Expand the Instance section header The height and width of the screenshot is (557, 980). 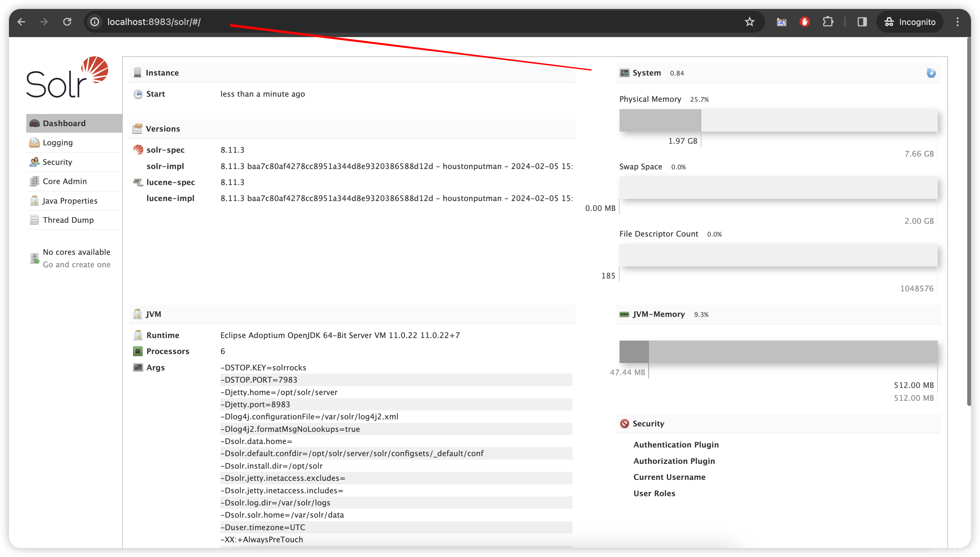[162, 73]
